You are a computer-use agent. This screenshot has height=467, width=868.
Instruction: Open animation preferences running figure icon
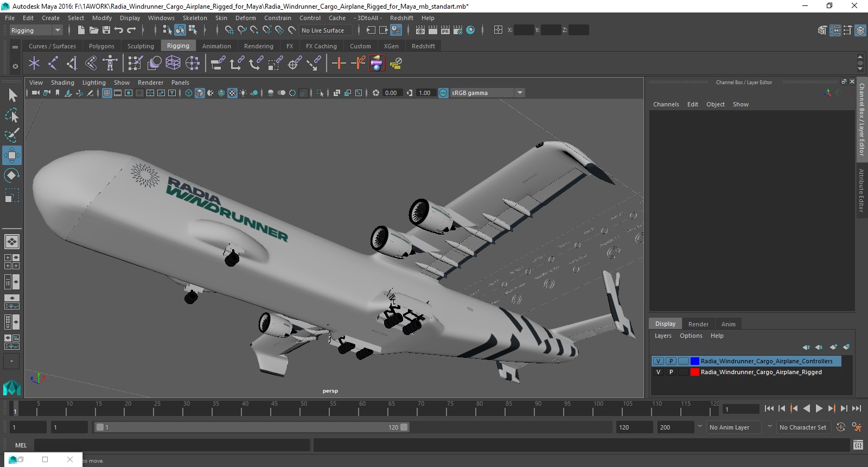pyautogui.click(x=857, y=427)
